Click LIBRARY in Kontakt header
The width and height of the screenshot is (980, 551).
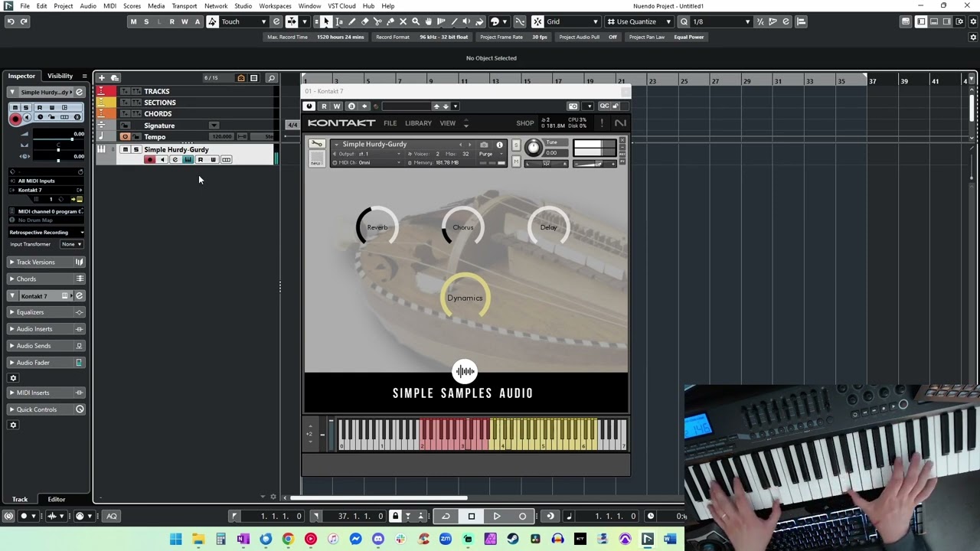(x=418, y=123)
